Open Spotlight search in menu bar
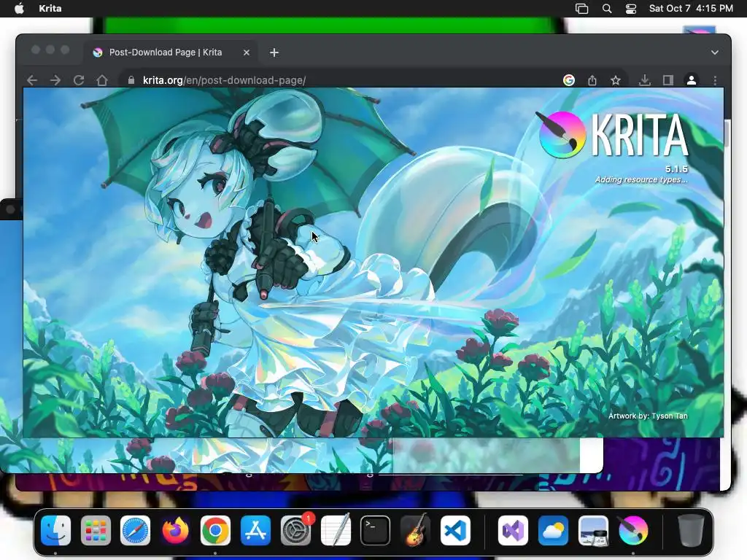This screenshot has height=560, width=747. [x=607, y=9]
